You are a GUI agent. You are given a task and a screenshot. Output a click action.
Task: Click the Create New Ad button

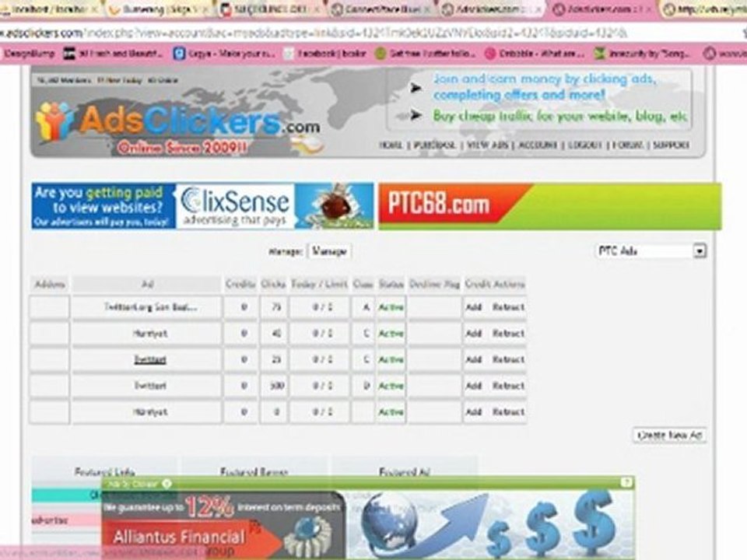tap(669, 436)
